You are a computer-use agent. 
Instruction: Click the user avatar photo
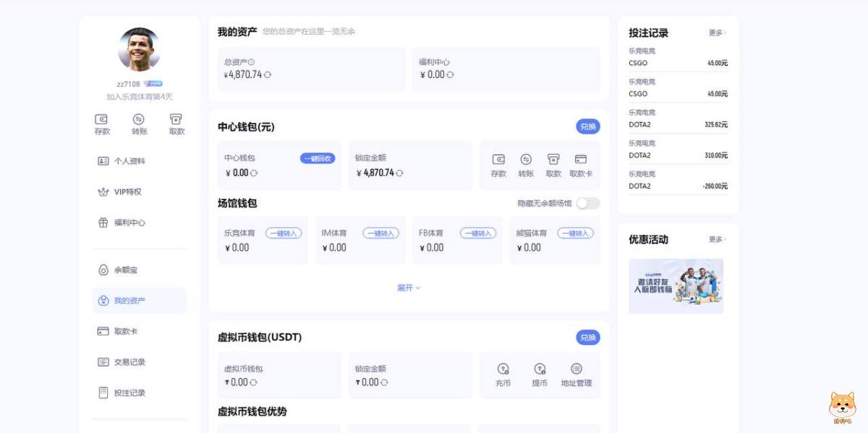pos(138,49)
